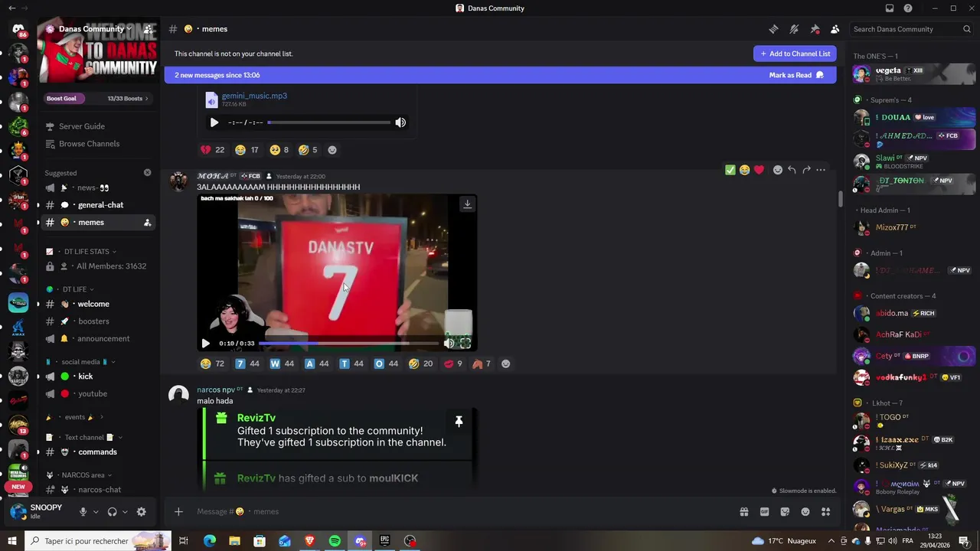This screenshot has width=980, height=551.
Task: Toggle the kiss lips 9 reaction
Action: (454, 364)
